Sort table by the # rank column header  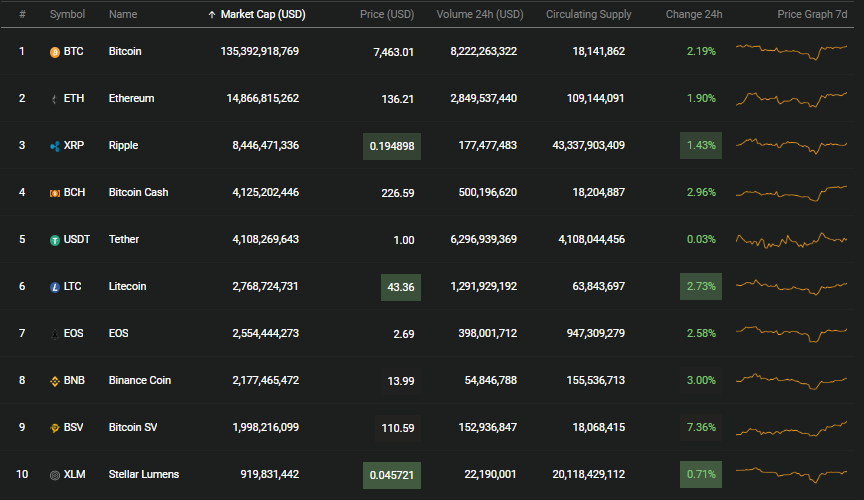22,14
